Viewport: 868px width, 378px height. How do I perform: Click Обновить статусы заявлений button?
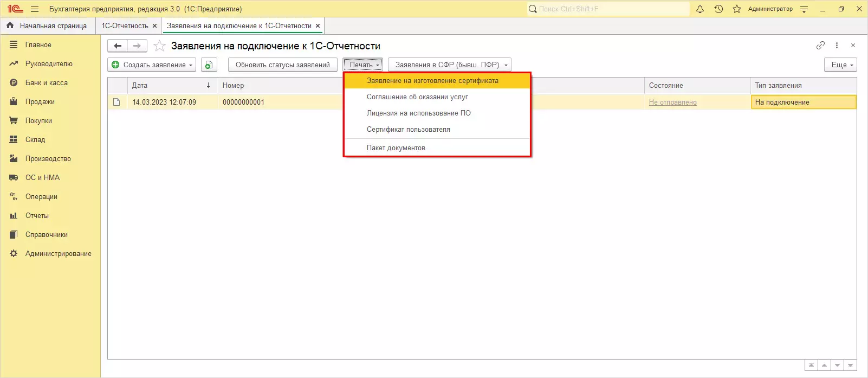[283, 65]
